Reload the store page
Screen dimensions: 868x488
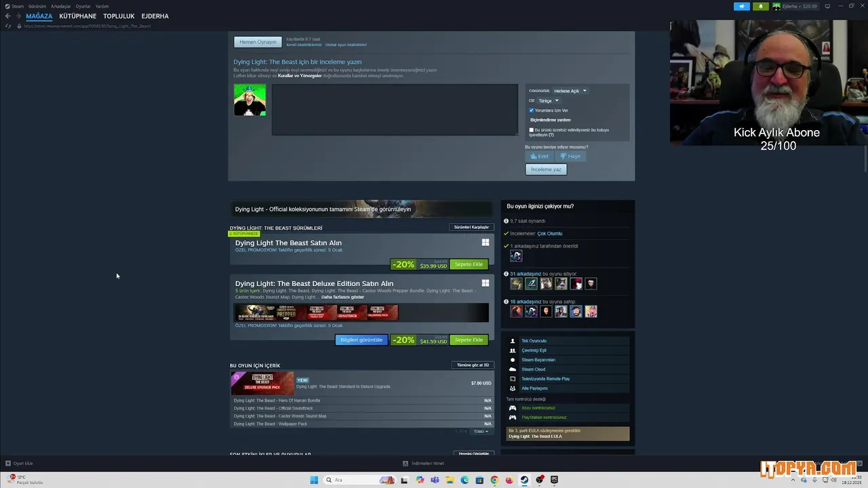(8, 26)
